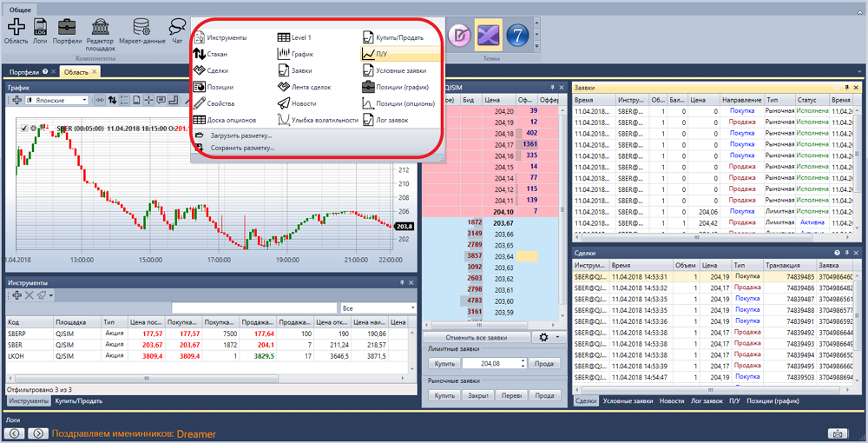The width and height of the screenshot is (868, 443).
Task: Switch to Лог заявок bottom tab
Action: tap(707, 401)
